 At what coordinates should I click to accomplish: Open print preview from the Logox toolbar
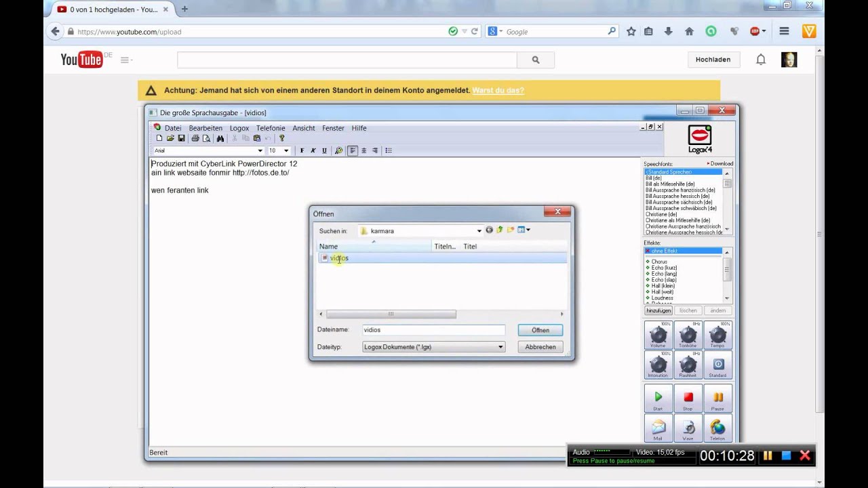(x=206, y=138)
